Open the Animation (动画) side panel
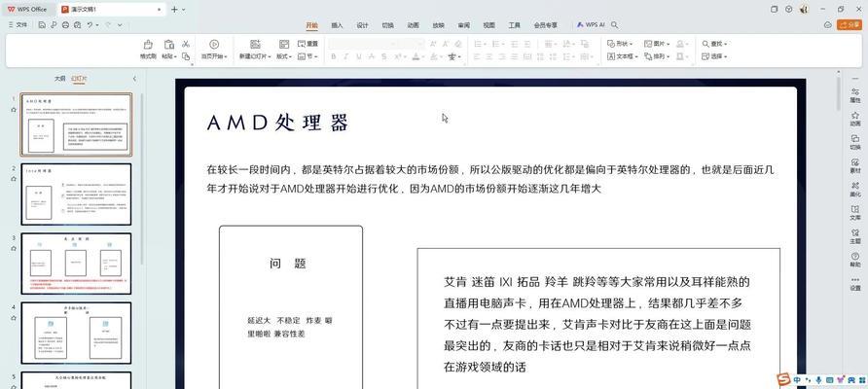This screenshot has height=389, width=868. pos(855,119)
